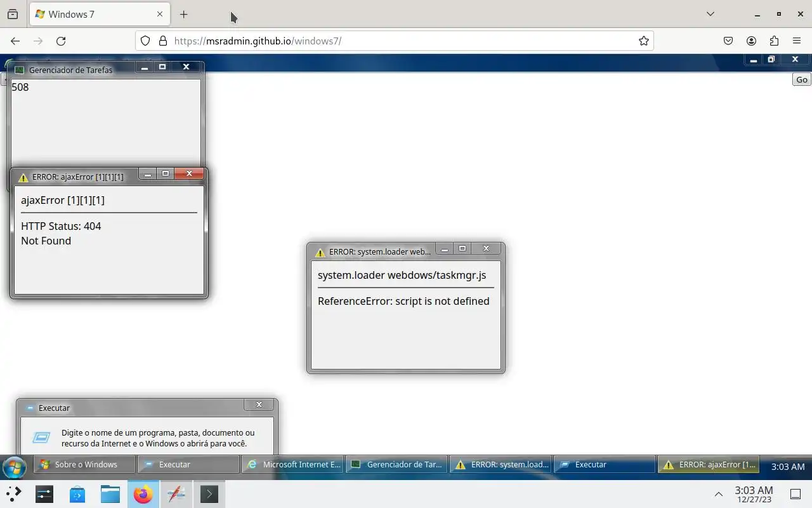Switch to Microsoft Internet Explorer taskbar button
The height and width of the screenshot is (508, 812).
[x=294, y=465]
